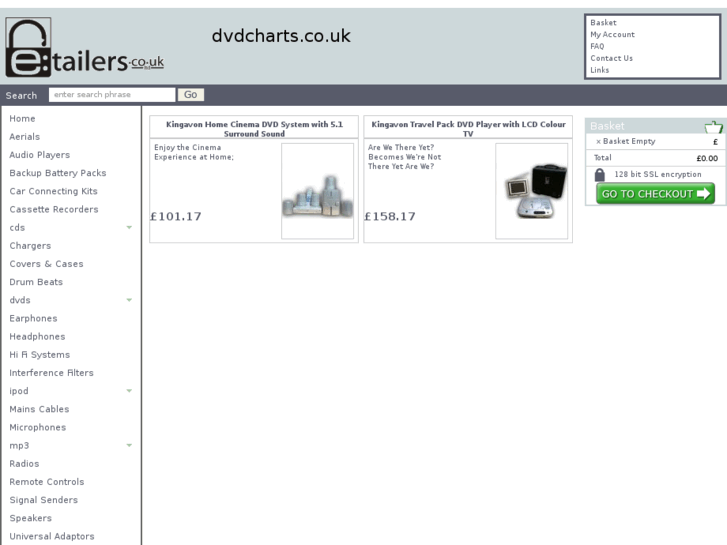The width and height of the screenshot is (727, 545).
Task: Expand the dvds category arrow
Action: [129, 300]
